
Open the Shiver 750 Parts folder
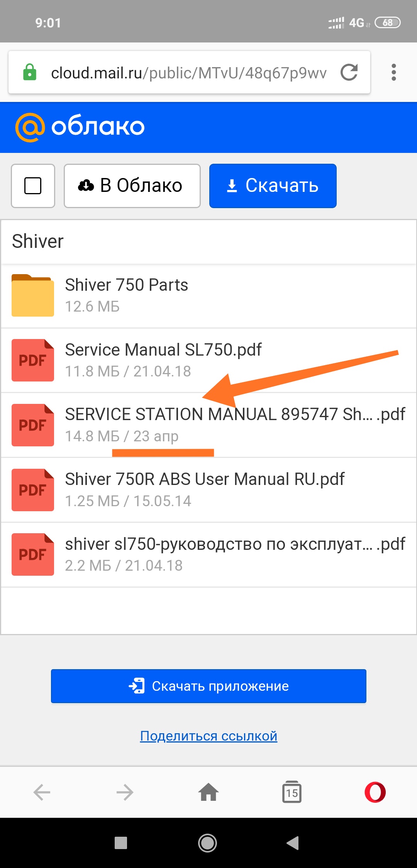tap(208, 296)
